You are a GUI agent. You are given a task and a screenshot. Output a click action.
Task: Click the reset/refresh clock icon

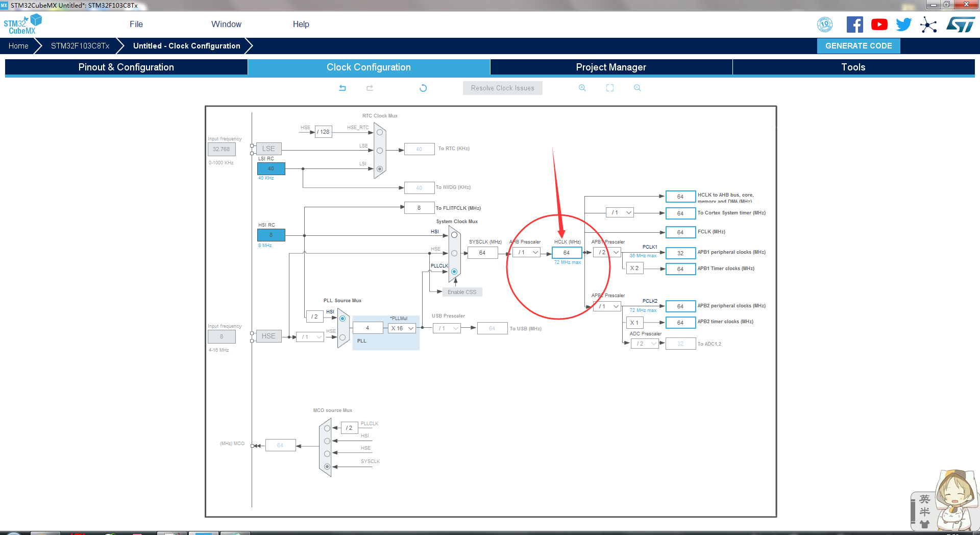(x=423, y=88)
